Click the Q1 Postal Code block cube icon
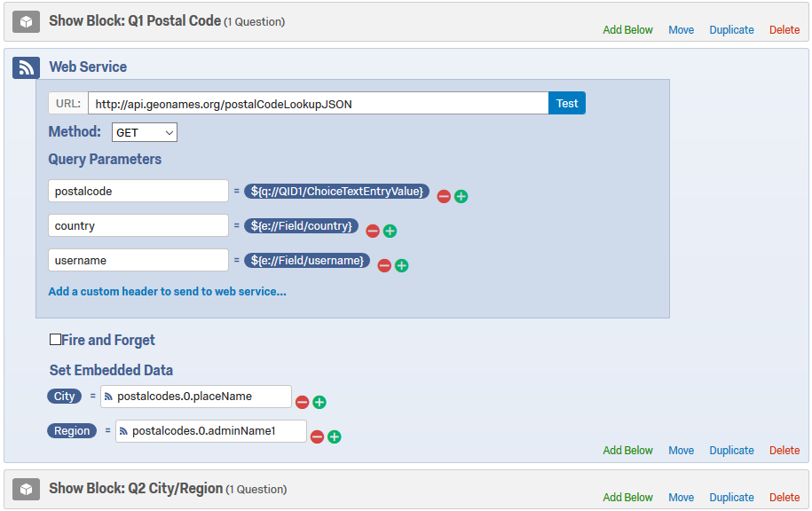The width and height of the screenshot is (812, 511). [26, 22]
